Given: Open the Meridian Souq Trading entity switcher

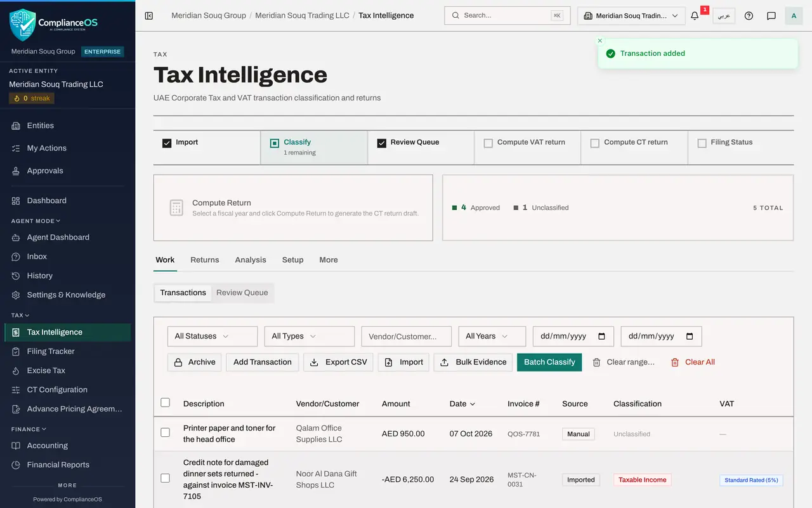Looking at the screenshot, I should click(x=631, y=16).
